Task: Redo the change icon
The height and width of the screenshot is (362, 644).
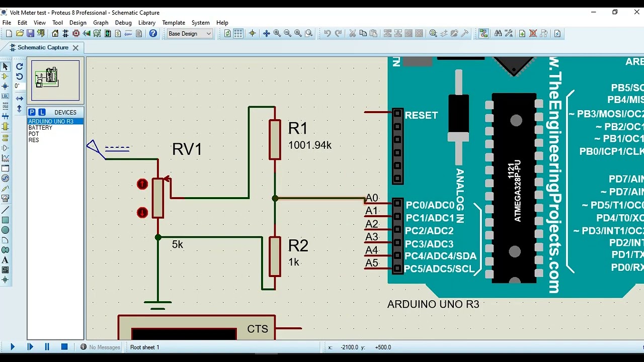Action: pyautogui.click(x=338, y=34)
